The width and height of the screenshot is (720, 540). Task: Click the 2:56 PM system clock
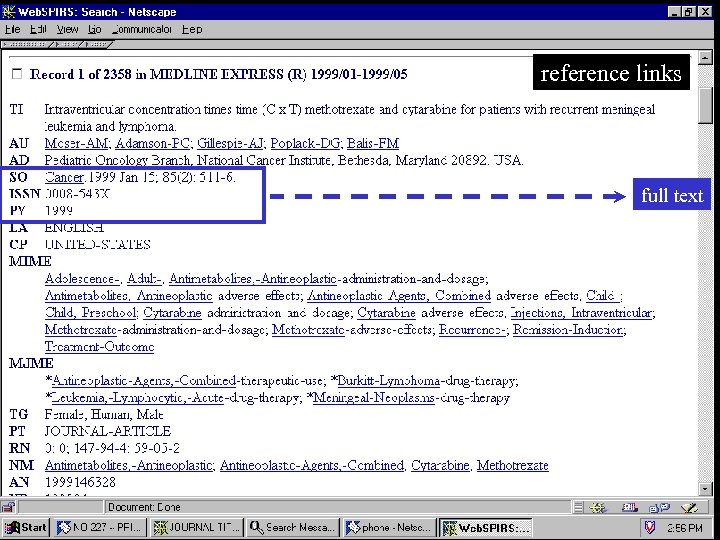click(685, 528)
